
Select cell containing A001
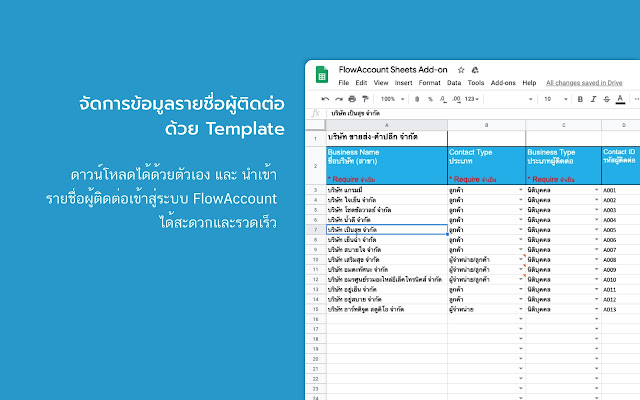[x=621, y=190]
